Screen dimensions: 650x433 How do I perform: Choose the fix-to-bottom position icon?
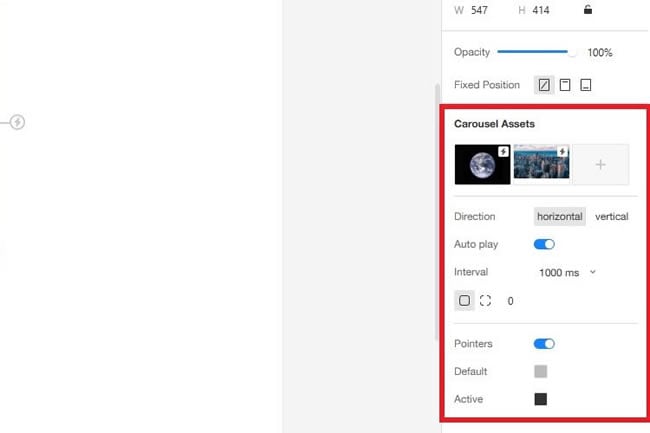point(586,85)
